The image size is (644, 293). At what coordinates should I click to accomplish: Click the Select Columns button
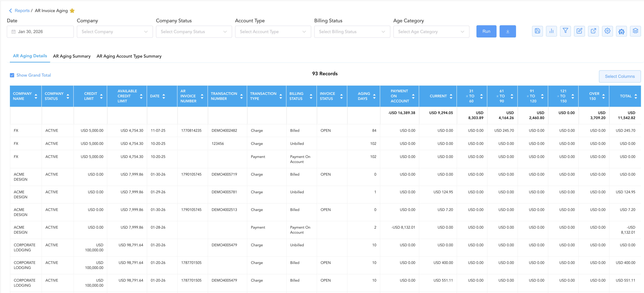[620, 76]
